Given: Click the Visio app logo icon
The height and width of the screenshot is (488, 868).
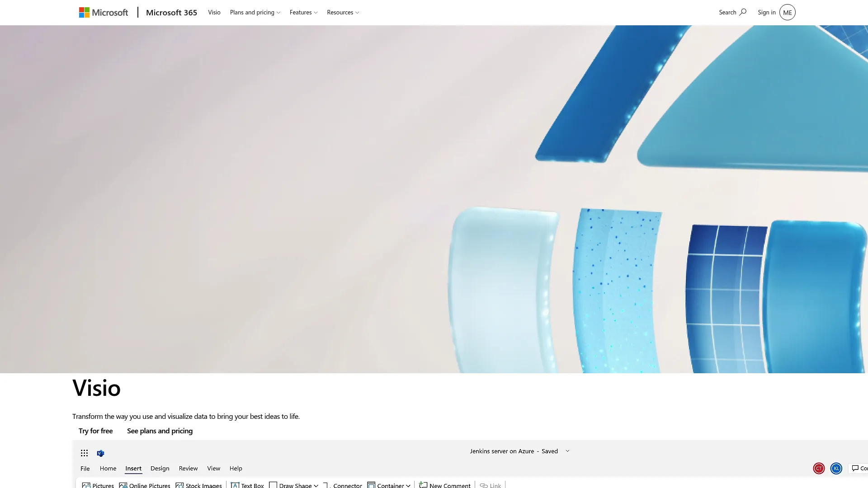Looking at the screenshot, I should [100, 453].
